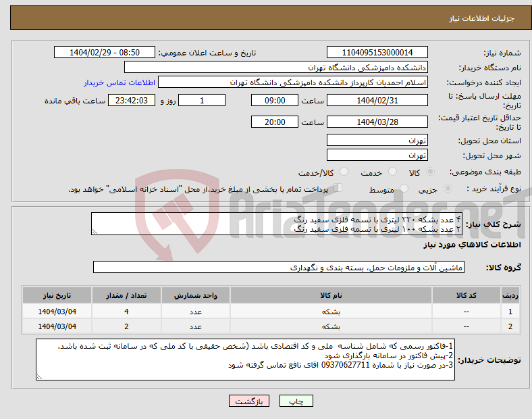Click the تعداد / مقدار column header
The width and height of the screenshot is (532, 419).
click(x=126, y=295)
